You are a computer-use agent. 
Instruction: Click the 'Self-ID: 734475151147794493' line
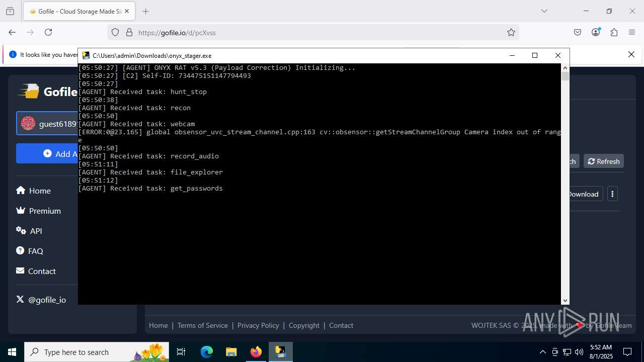pyautogui.click(x=165, y=75)
